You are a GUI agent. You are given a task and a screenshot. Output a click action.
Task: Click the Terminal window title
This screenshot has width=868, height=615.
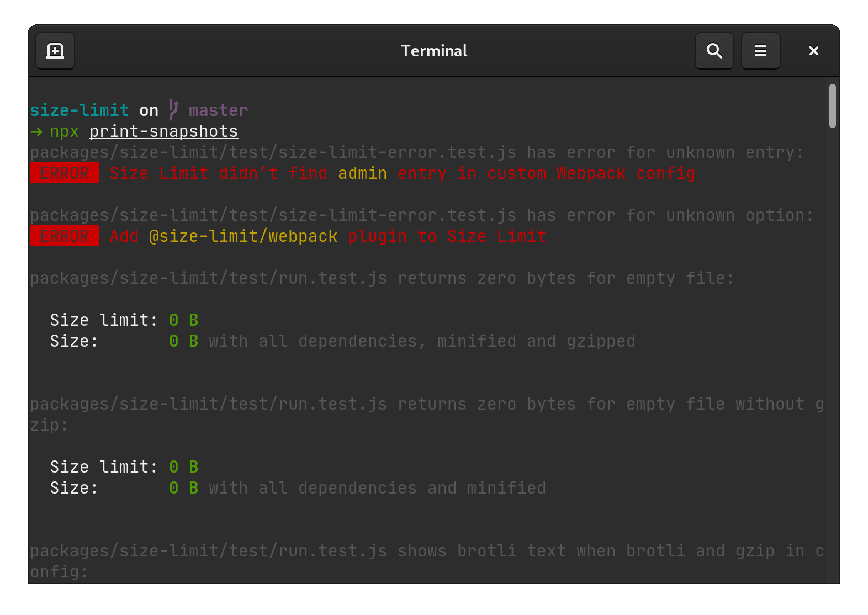click(434, 51)
